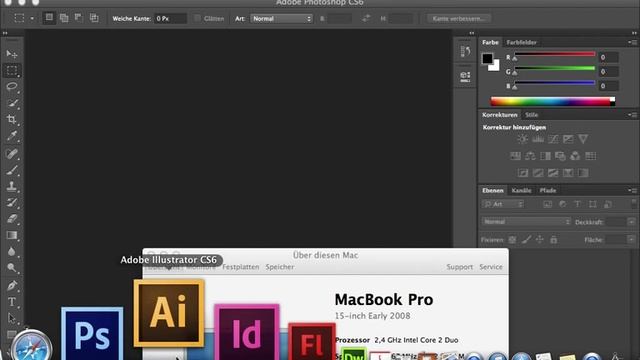Add a Black & White adjustment

[545, 156]
